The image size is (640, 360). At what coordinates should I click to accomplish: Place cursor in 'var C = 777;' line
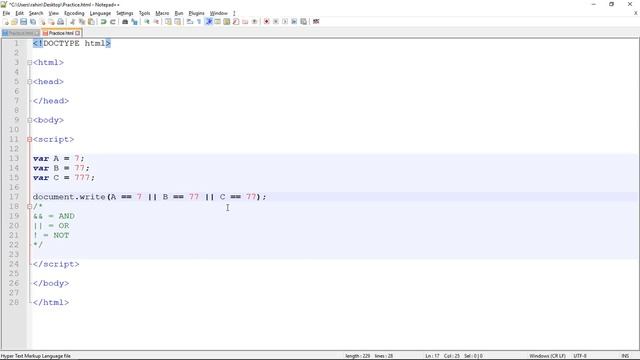coord(64,178)
